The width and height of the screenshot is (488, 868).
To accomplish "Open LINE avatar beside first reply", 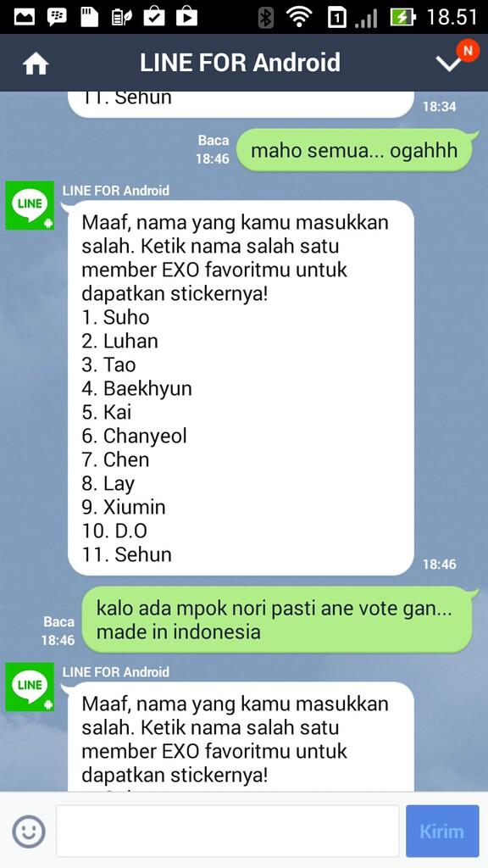I will pyautogui.click(x=30, y=205).
